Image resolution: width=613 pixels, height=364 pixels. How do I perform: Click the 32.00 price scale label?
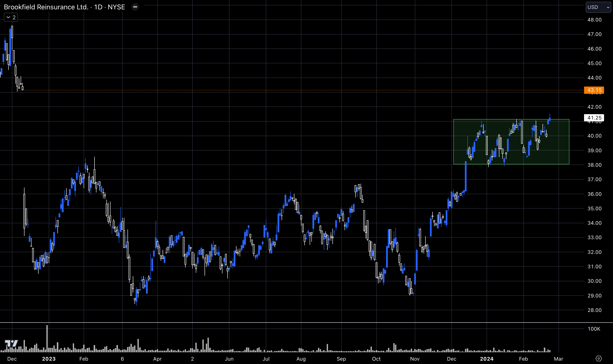click(x=594, y=252)
